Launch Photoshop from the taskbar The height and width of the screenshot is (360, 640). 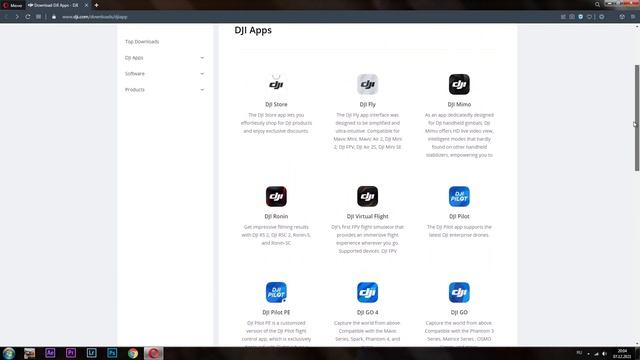click(x=112, y=353)
